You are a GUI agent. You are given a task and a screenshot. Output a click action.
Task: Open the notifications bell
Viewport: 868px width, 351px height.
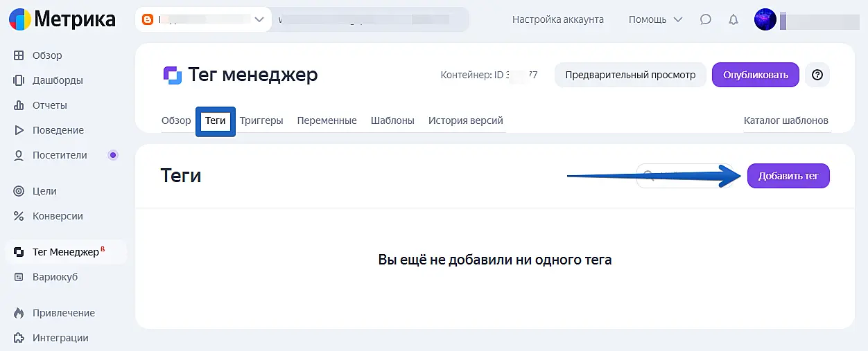click(734, 19)
